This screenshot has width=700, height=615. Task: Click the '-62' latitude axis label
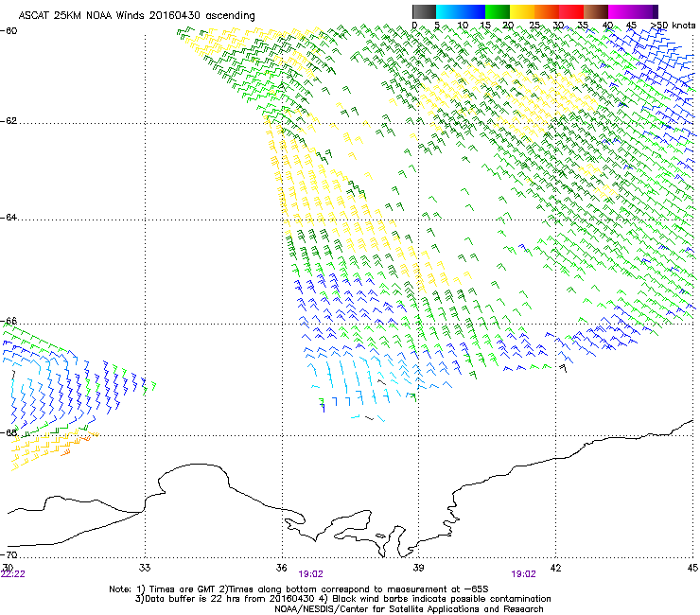9,121
